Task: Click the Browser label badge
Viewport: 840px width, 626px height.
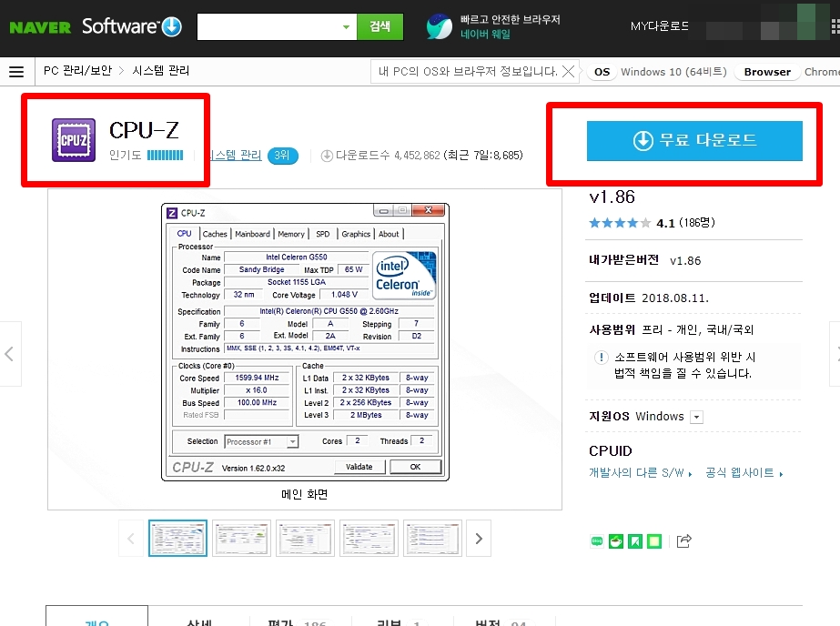Action: [x=767, y=72]
